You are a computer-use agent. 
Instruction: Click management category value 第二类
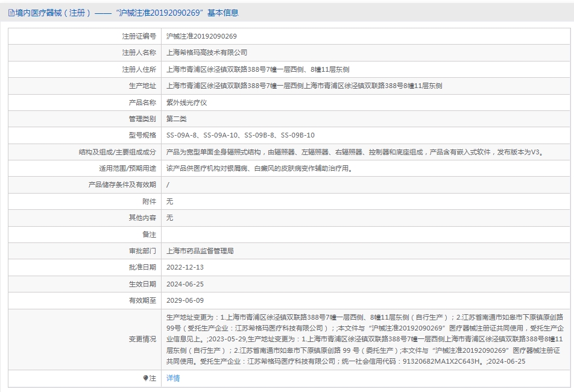[x=177, y=119]
